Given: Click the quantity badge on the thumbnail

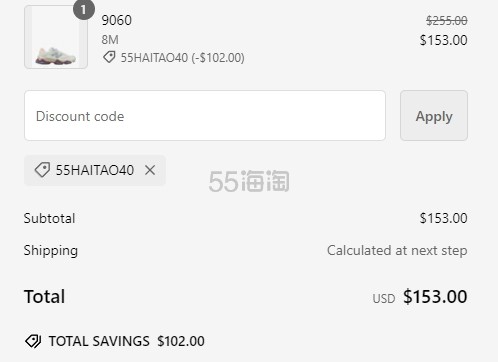Looking at the screenshot, I should coord(84,9).
